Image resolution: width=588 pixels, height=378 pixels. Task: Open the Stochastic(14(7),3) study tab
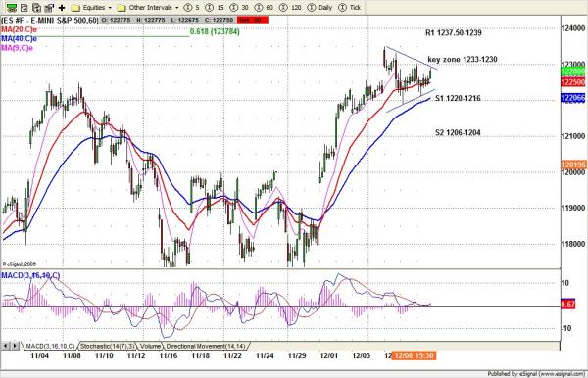point(108,346)
